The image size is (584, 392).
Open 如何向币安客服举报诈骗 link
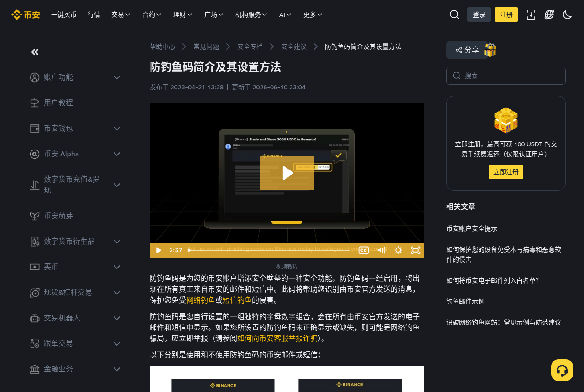point(277,338)
